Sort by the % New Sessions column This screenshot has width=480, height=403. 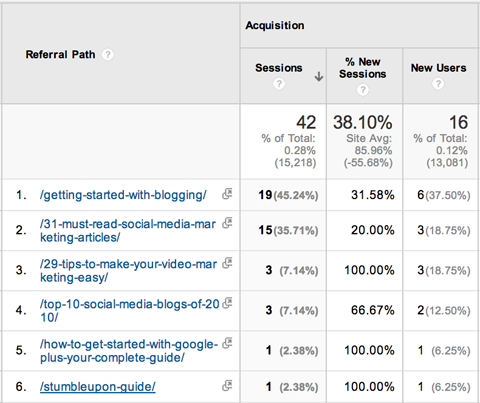[x=363, y=68]
